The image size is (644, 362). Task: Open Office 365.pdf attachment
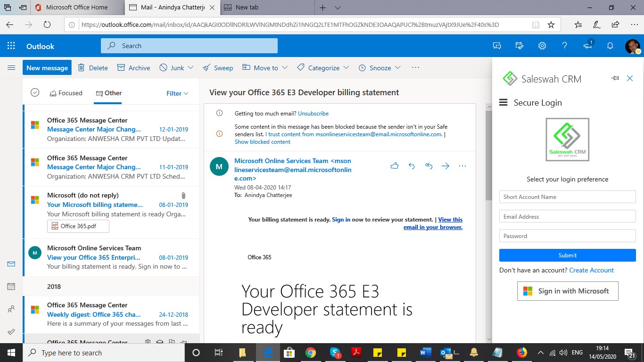click(78, 226)
